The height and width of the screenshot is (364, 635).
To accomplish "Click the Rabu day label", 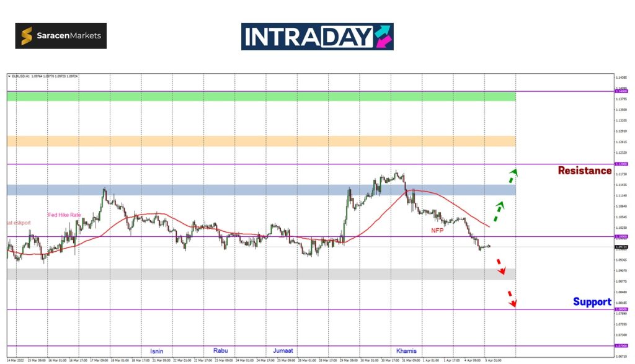I will 220,350.
